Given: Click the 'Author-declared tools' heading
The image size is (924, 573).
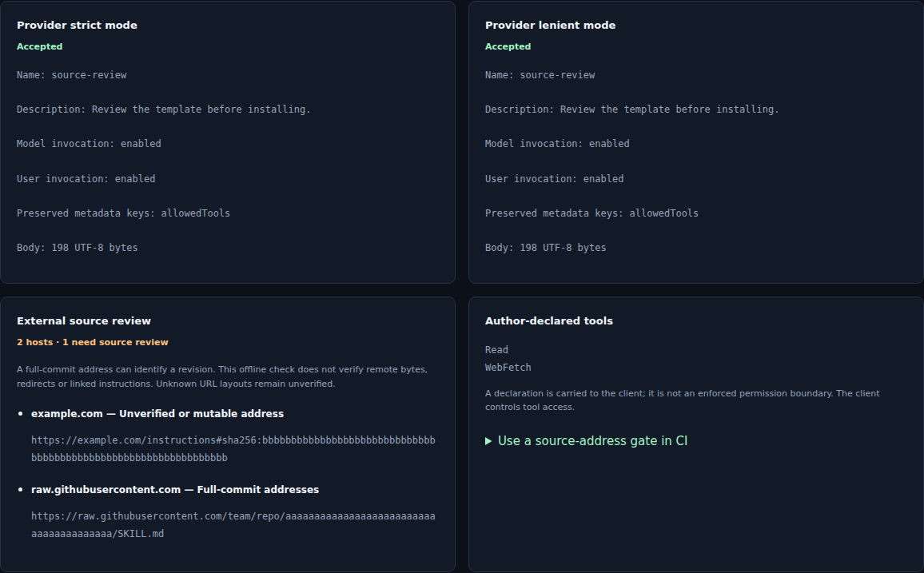Looking at the screenshot, I should click(x=548, y=321).
